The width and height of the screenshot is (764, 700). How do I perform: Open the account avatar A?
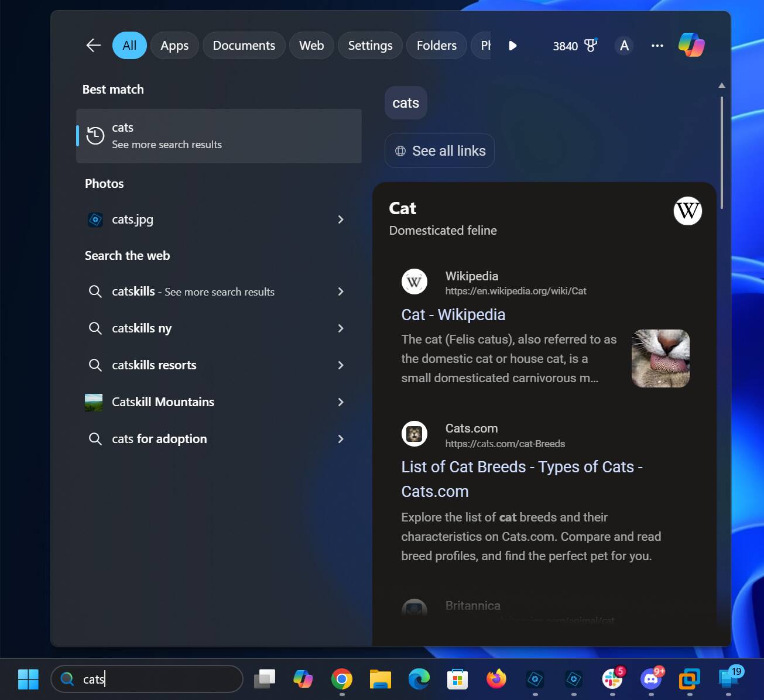point(624,46)
